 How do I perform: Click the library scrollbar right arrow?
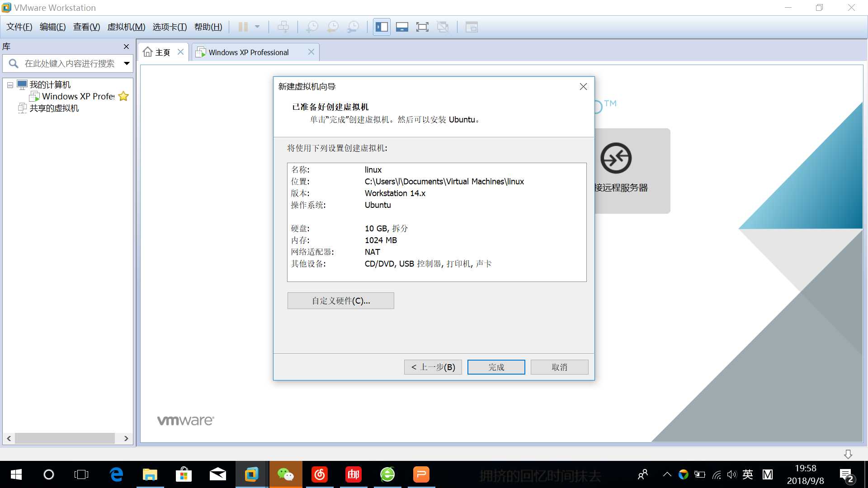(126, 439)
